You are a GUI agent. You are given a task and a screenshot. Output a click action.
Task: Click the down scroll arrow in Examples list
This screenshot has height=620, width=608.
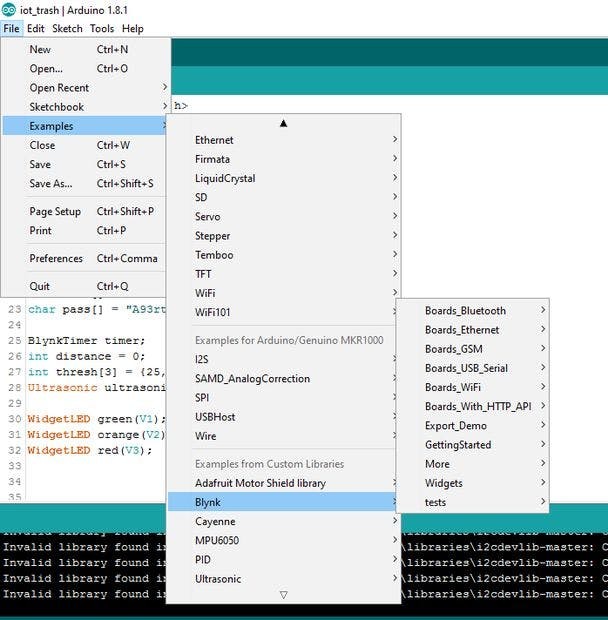283,595
